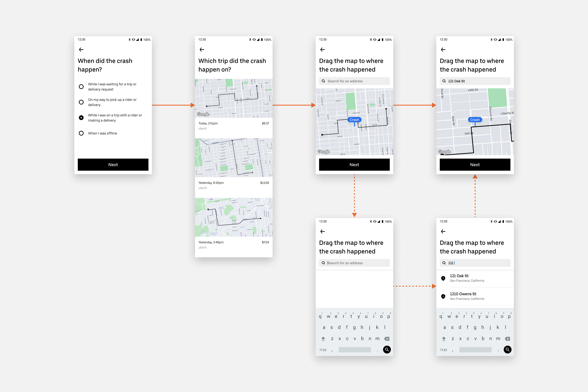The image size is (588, 392).
Task: Select 'While I was on a trip with a rider' option
Action: pos(81,118)
